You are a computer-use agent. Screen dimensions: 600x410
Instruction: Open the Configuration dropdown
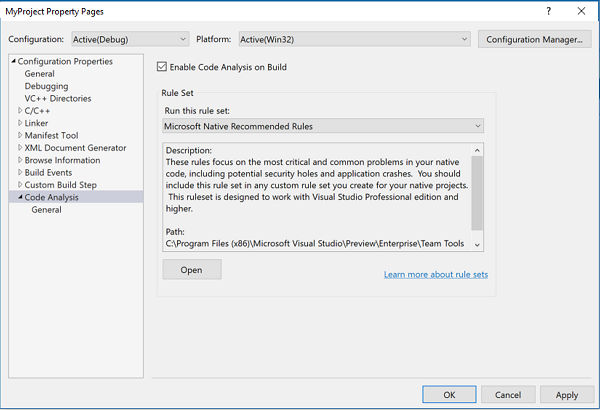pyautogui.click(x=129, y=39)
